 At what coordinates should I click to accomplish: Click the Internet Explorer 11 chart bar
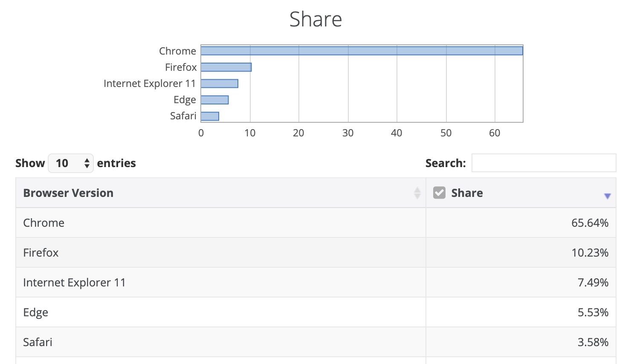click(x=219, y=84)
